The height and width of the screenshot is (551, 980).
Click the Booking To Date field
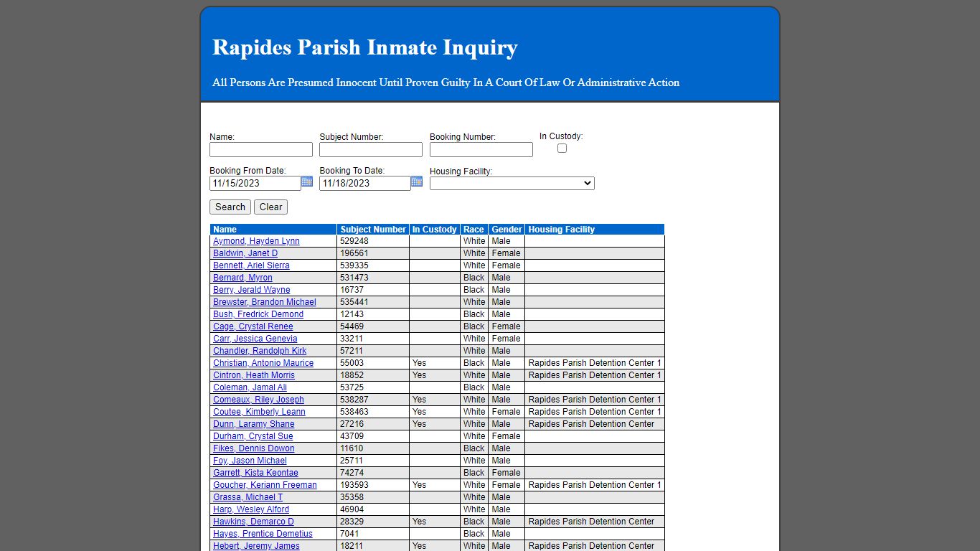coord(365,183)
